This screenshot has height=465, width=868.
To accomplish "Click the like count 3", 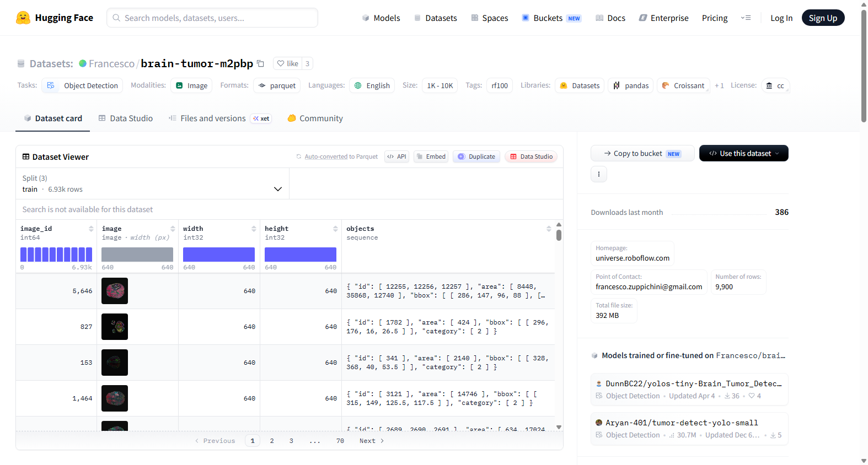I will click(308, 63).
